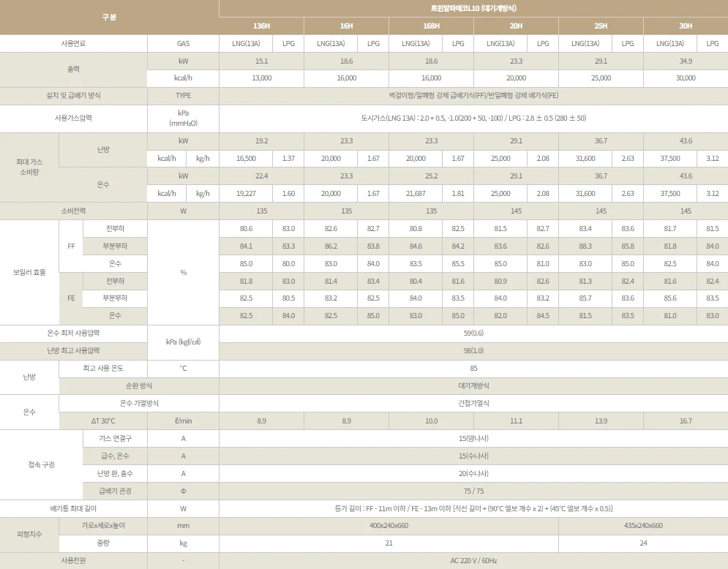Click the AC 220 V / 60Hz value
Viewport: 728px width, 569px height.
(473, 561)
